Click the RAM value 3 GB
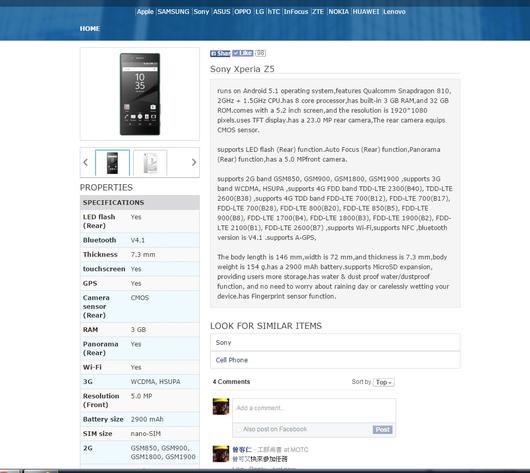530x473 pixels. [x=138, y=330]
